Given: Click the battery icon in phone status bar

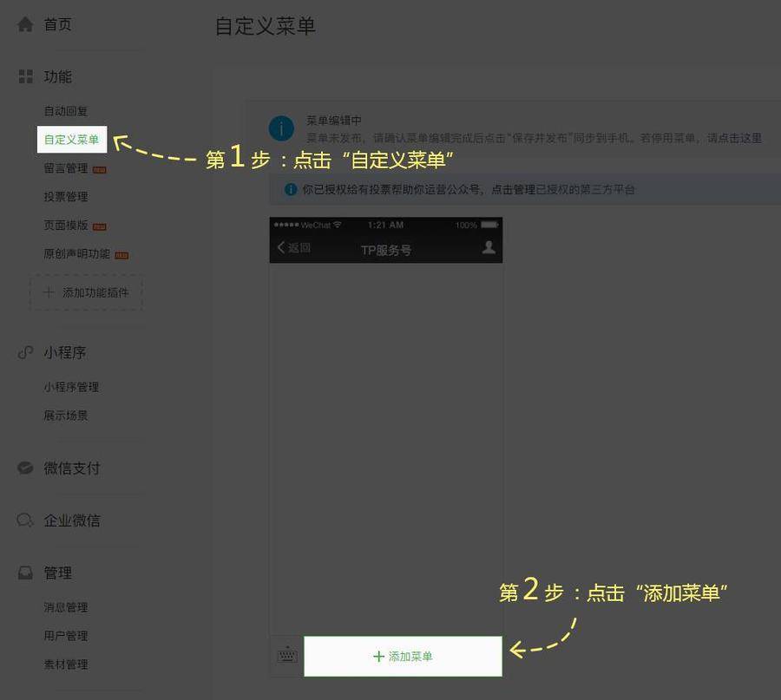Looking at the screenshot, I should click(489, 225).
